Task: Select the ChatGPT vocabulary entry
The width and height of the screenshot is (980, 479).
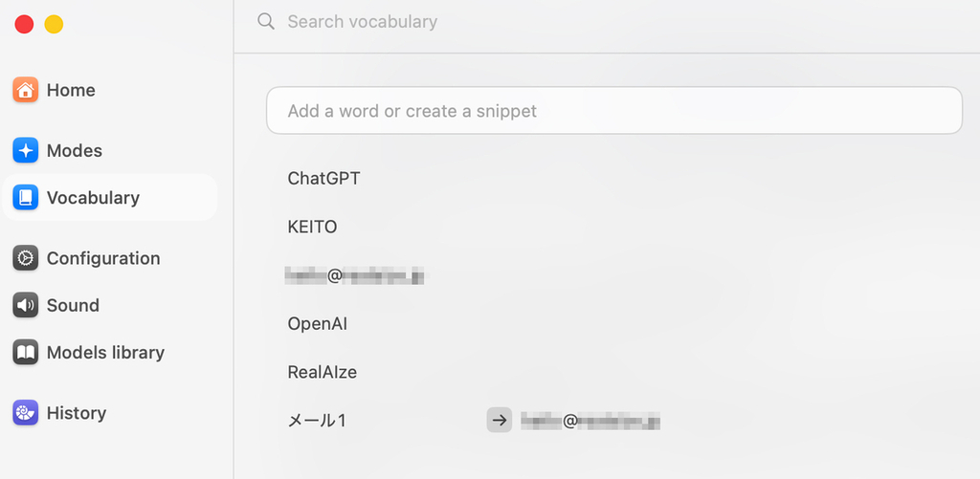Action: click(x=323, y=179)
